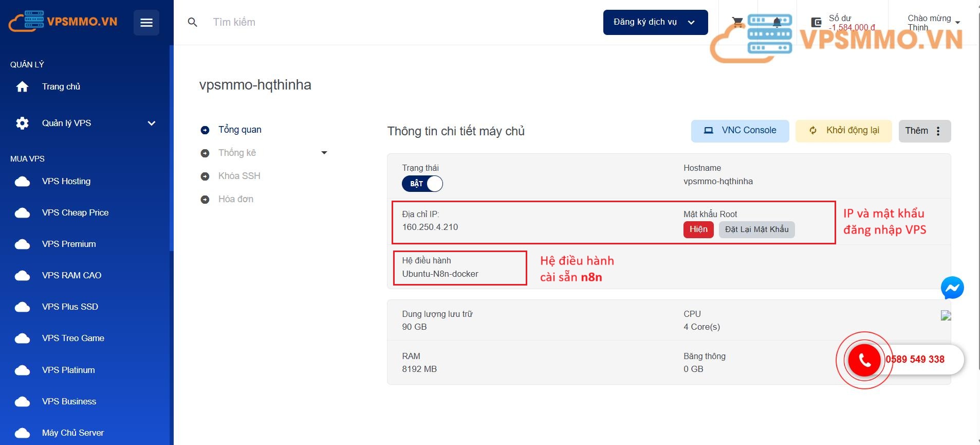Image resolution: width=980 pixels, height=445 pixels.
Task: Click the VNC Console button
Action: pyautogui.click(x=739, y=131)
